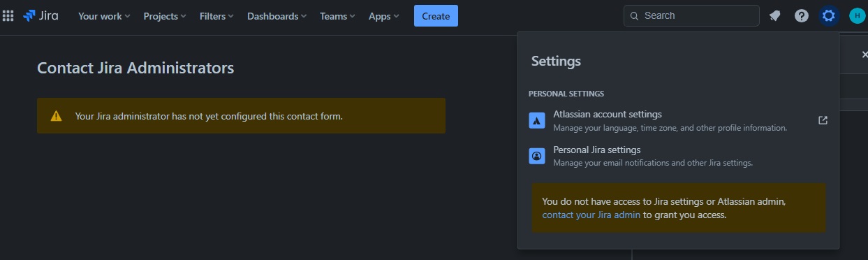This screenshot has height=260, width=868.
Task: Click the warning triangle icon in banner
Action: tap(56, 116)
